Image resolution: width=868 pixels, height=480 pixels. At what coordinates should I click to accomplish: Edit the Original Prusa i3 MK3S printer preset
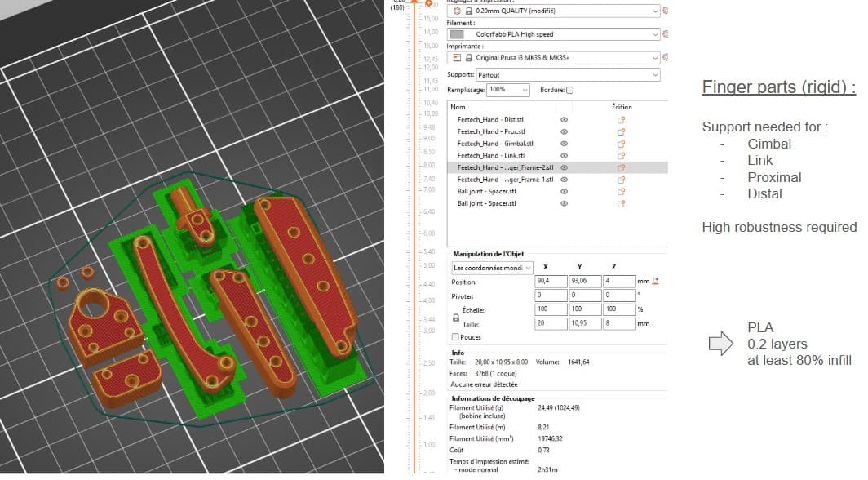[x=665, y=57]
